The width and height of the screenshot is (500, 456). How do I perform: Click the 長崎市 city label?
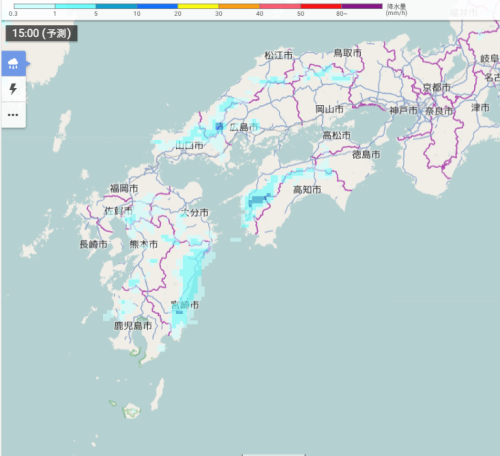pos(93,244)
